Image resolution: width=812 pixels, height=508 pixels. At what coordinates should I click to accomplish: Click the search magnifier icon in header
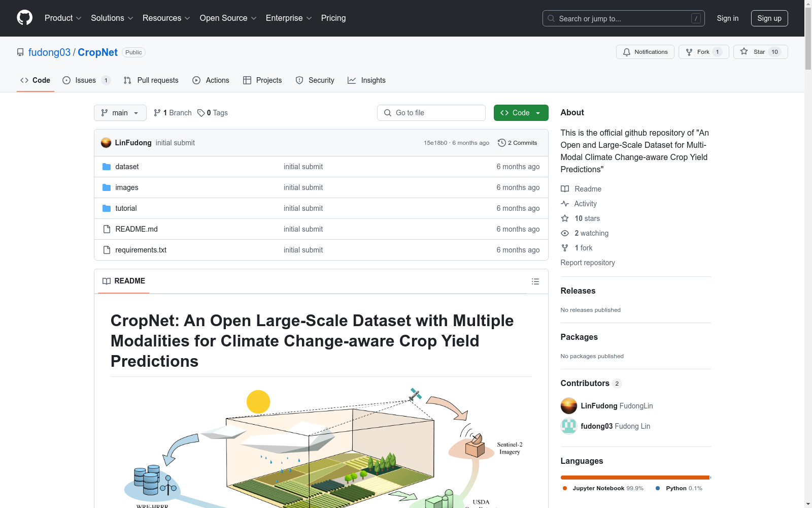tap(551, 18)
